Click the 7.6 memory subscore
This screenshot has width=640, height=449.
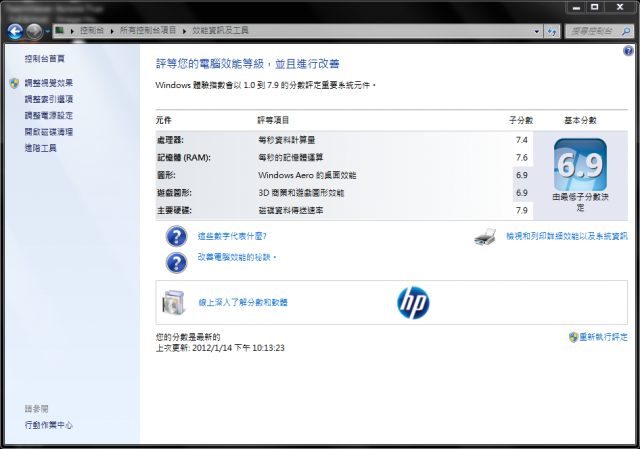522,158
